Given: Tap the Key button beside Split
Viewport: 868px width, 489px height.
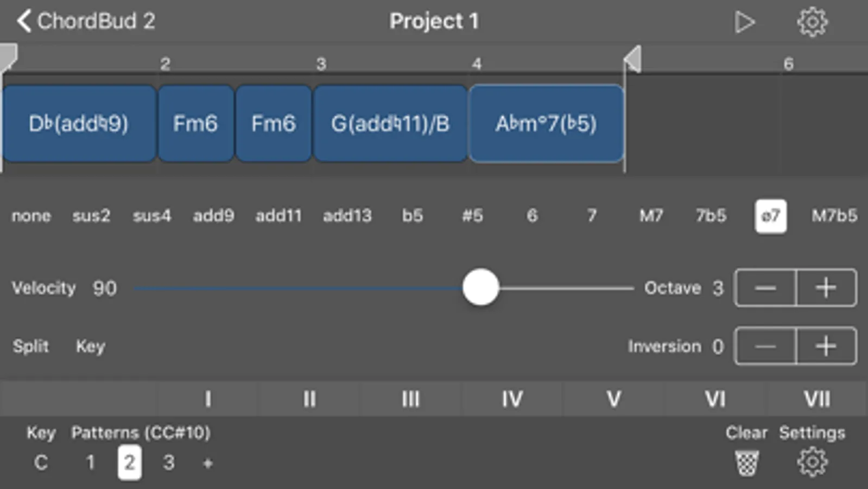Looking at the screenshot, I should [x=90, y=347].
